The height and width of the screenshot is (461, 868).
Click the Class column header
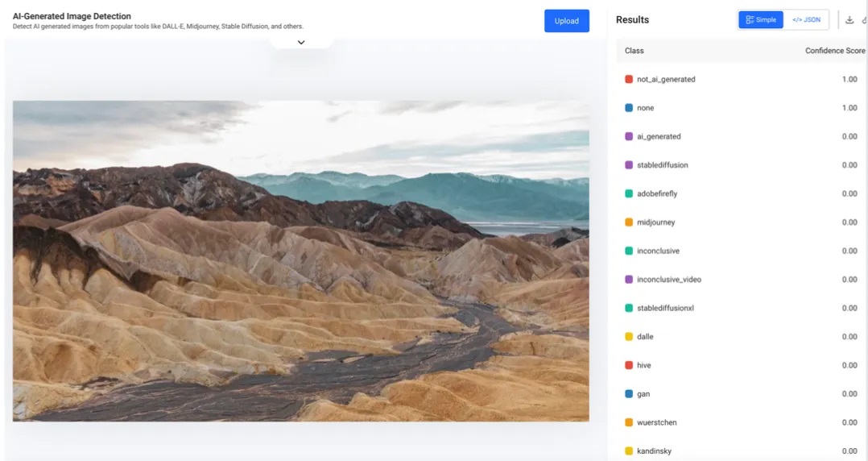[634, 51]
